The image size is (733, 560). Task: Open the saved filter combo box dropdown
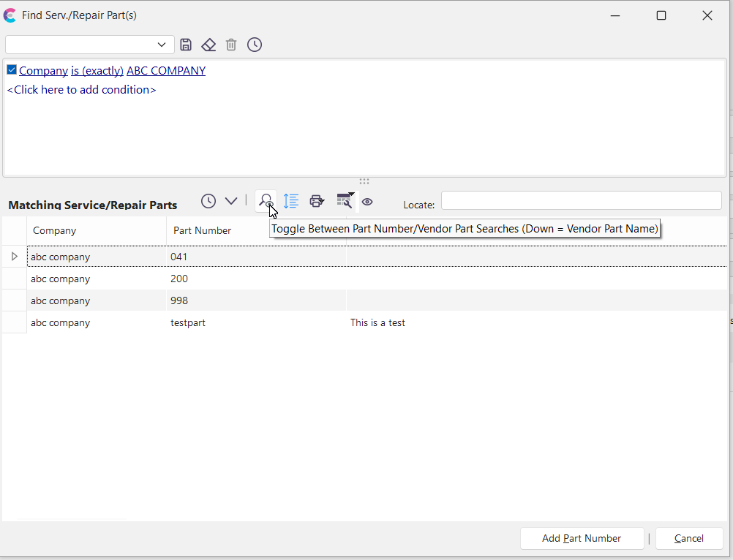pyautogui.click(x=162, y=45)
